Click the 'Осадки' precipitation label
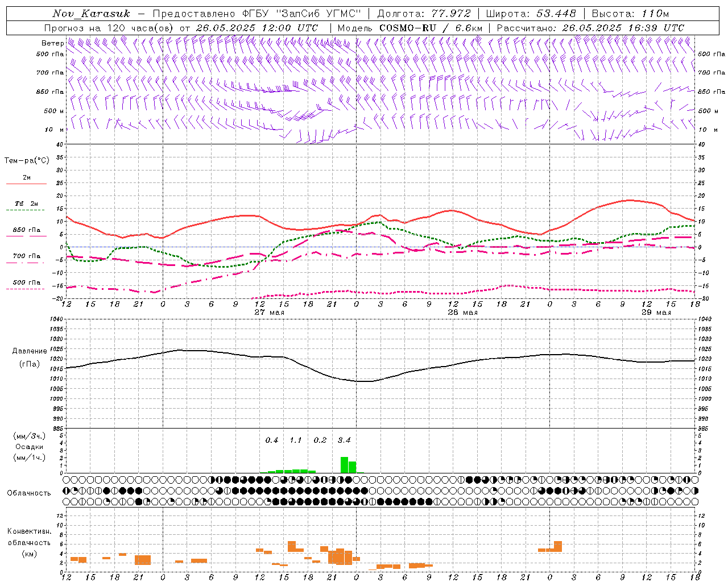This screenshot has height=582, width=728. [x=30, y=447]
